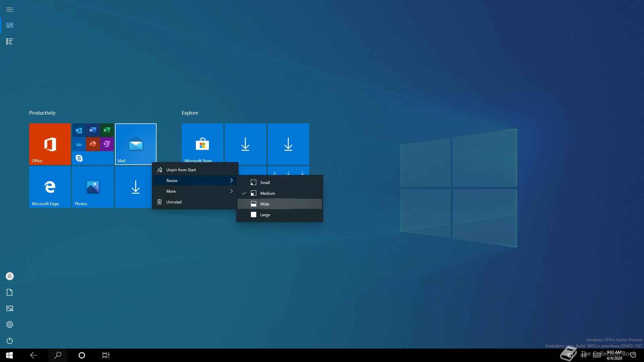Open Outlook in the Office folder tile
644x362 pixels.
[79, 130]
